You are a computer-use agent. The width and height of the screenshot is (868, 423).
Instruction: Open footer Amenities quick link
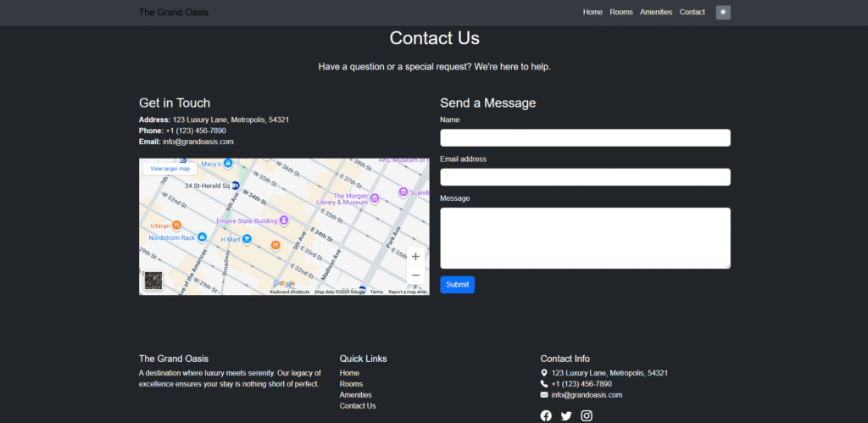[x=356, y=395]
